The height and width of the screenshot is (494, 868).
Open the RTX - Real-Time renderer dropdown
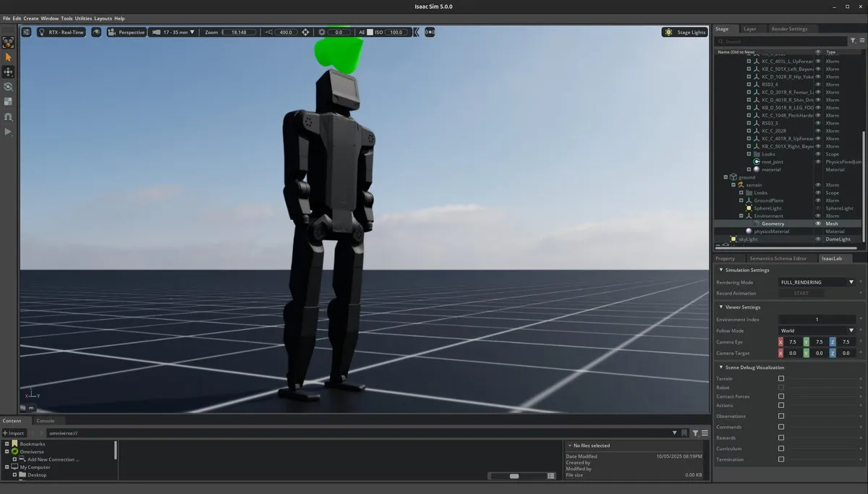tap(64, 32)
